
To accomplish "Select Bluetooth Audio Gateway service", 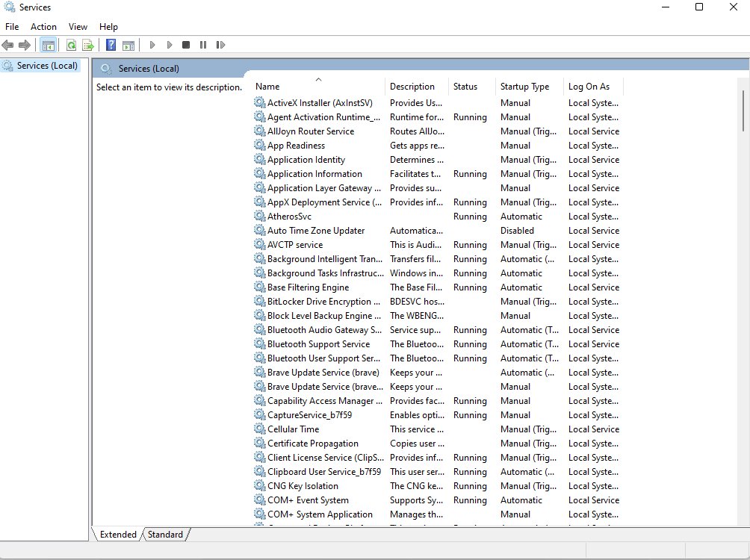I will 437,330.
